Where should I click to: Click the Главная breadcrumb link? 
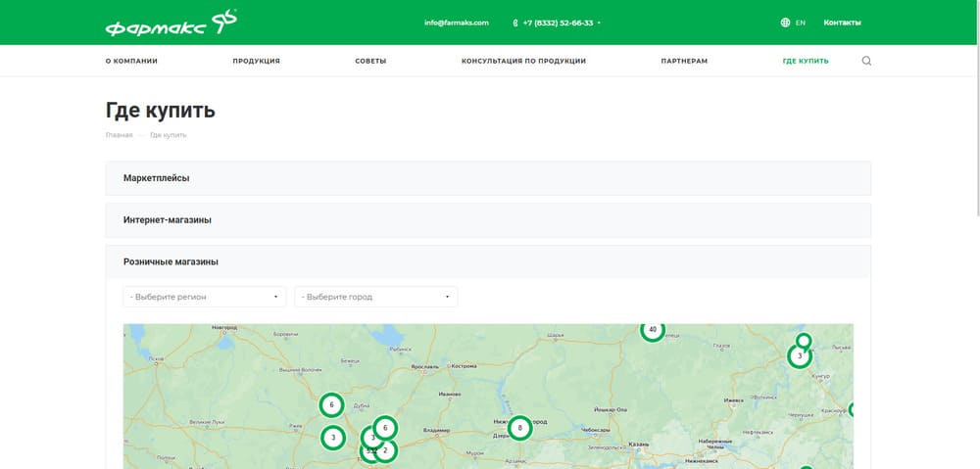coord(119,135)
